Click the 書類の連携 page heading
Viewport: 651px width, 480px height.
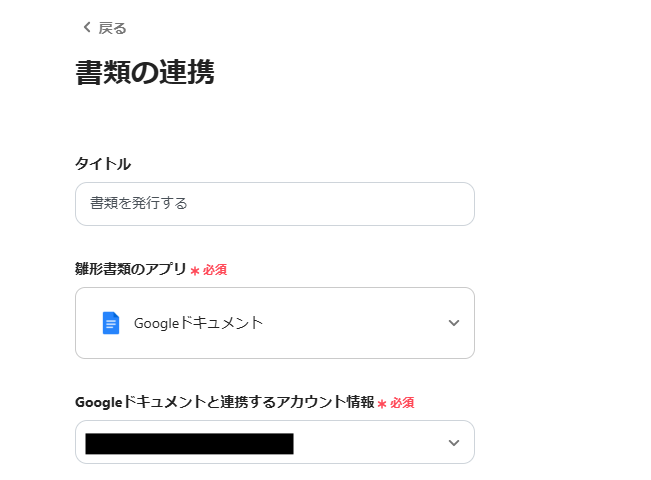pos(145,73)
